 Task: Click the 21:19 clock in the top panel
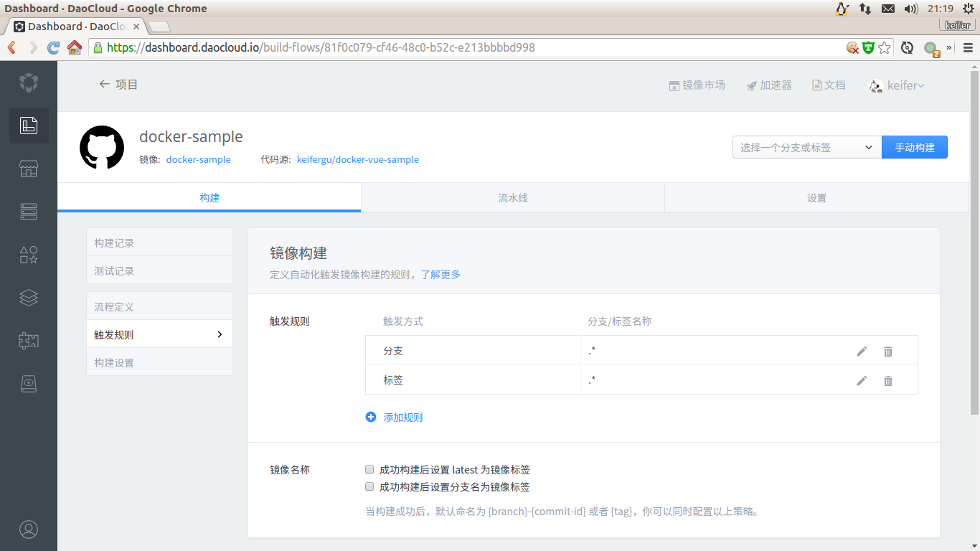[941, 9]
